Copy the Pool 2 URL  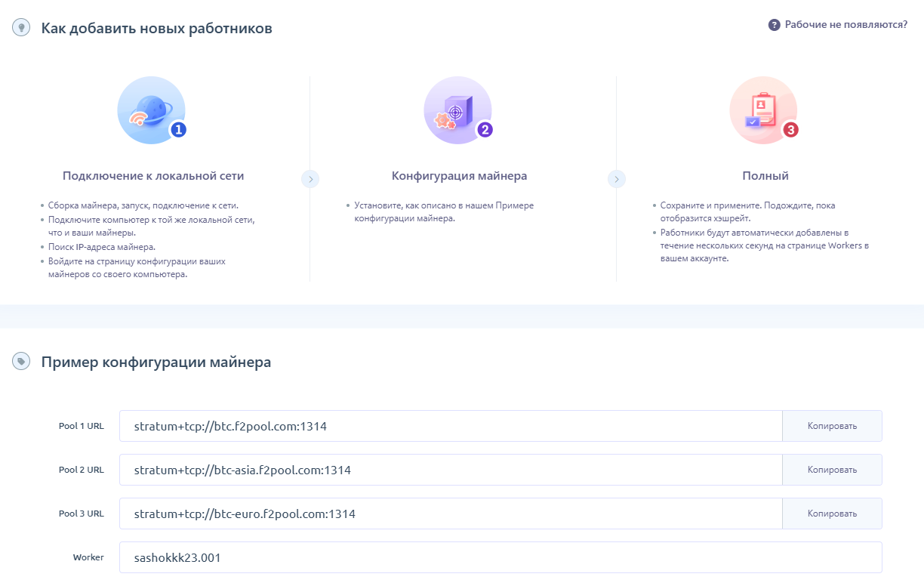click(x=832, y=470)
